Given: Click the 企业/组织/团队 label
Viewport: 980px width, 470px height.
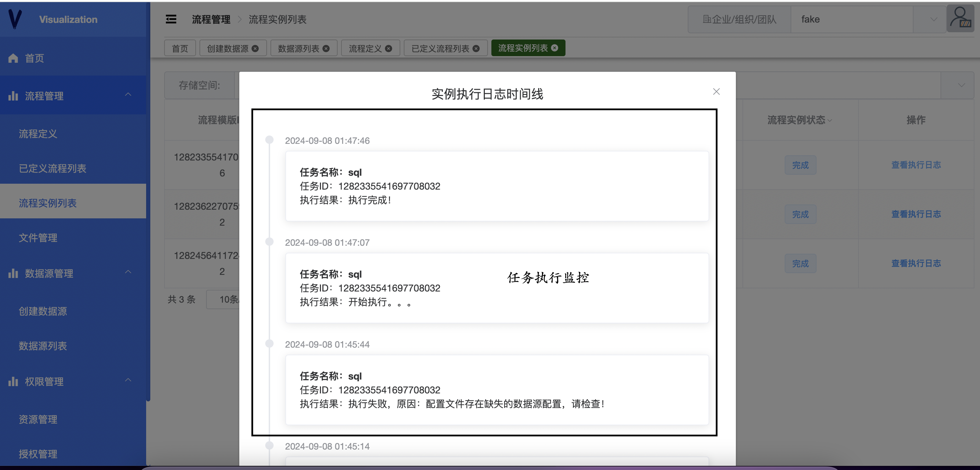Looking at the screenshot, I should click(x=739, y=19).
